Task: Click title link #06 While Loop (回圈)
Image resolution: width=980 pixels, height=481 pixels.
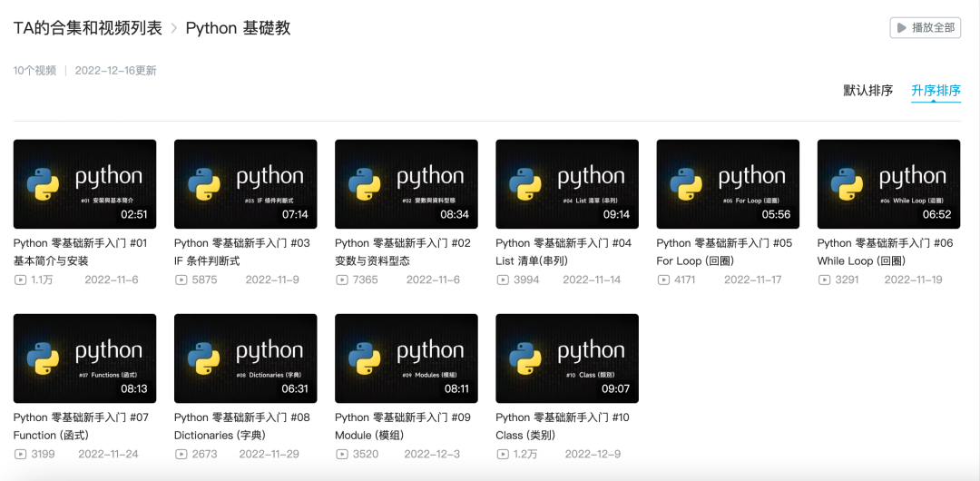Action: click(886, 252)
